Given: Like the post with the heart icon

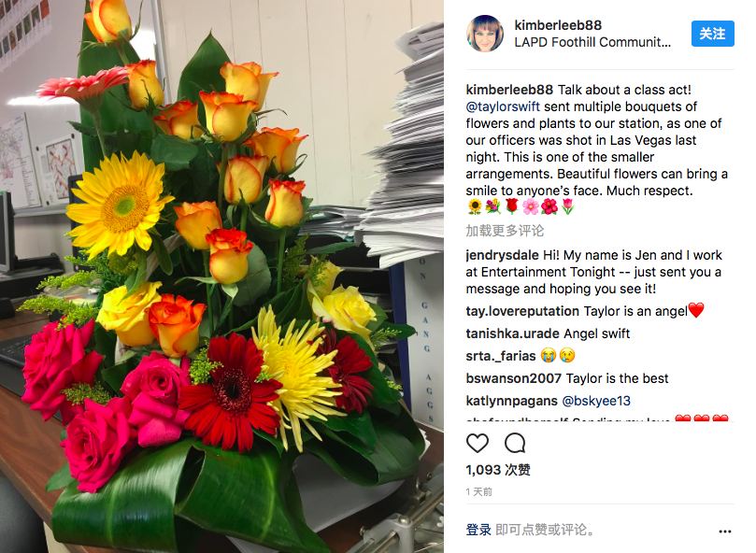Looking at the screenshot, I should tap(478, 443).
